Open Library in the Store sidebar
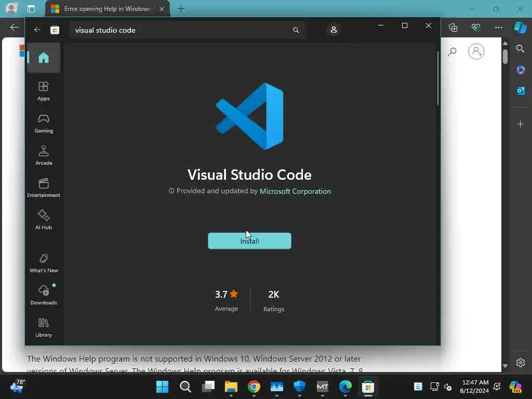The height and width of the screenshot is (399, 532). (44, 327)
